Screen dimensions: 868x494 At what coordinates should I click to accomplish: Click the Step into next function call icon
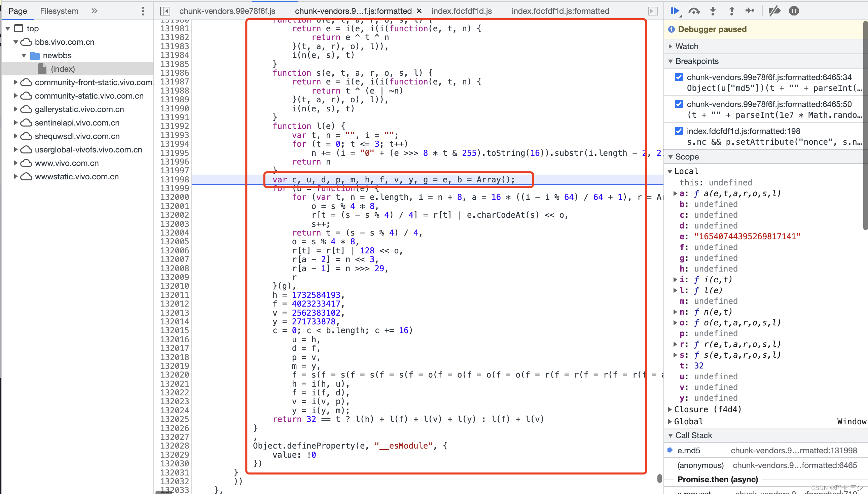point(713,11)
